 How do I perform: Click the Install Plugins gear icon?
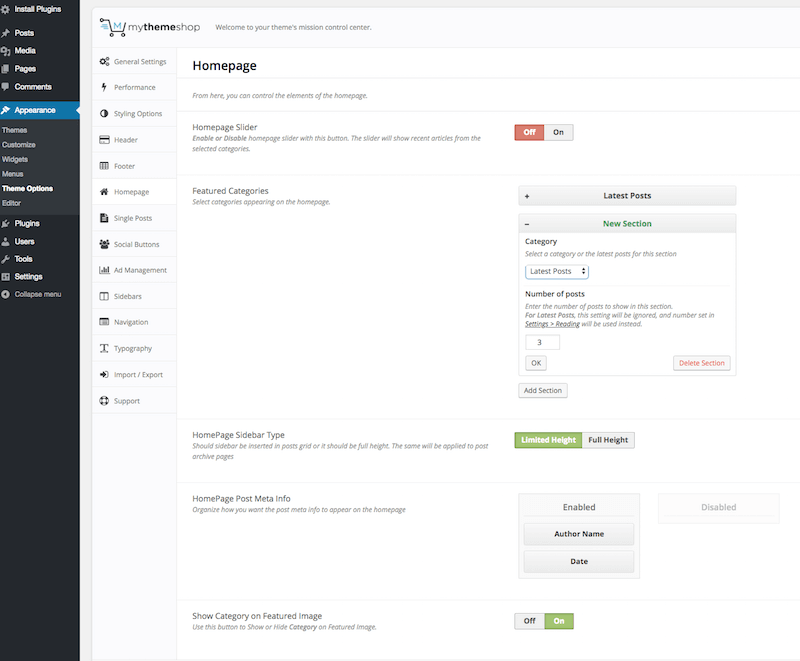point(5,9)
